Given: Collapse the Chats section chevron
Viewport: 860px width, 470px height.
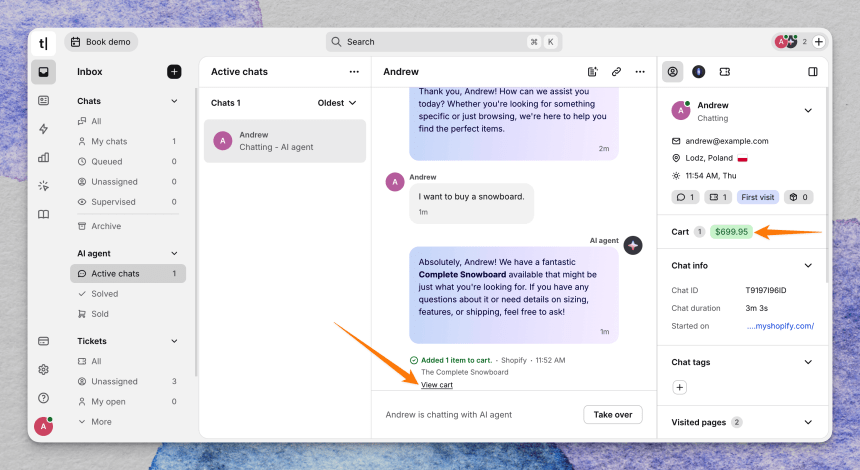Looking at the screenshot, I should 174,101.
